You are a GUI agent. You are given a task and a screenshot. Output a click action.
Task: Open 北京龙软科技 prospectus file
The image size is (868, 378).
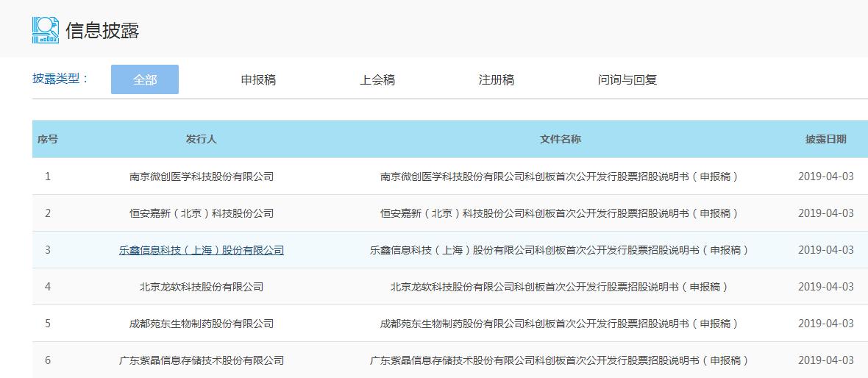point(560,287)
